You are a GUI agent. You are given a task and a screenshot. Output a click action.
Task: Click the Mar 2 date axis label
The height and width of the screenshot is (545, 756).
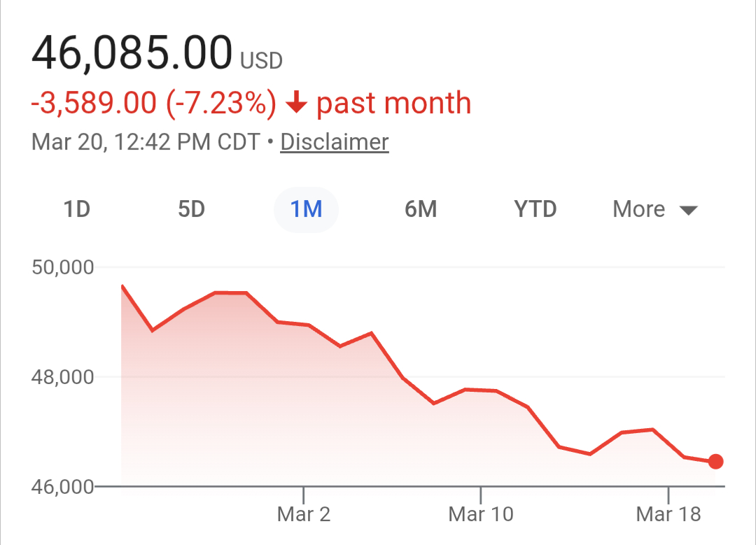click(x=304, y=515)
